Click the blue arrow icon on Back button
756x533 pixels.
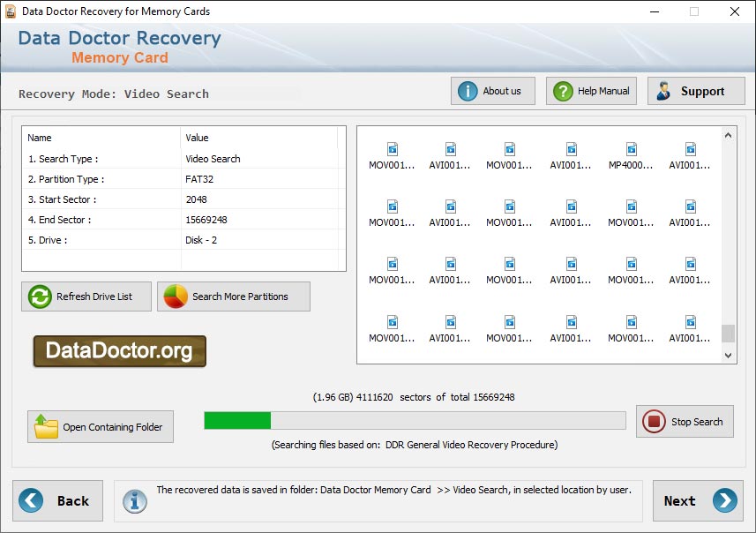point(33,500)
